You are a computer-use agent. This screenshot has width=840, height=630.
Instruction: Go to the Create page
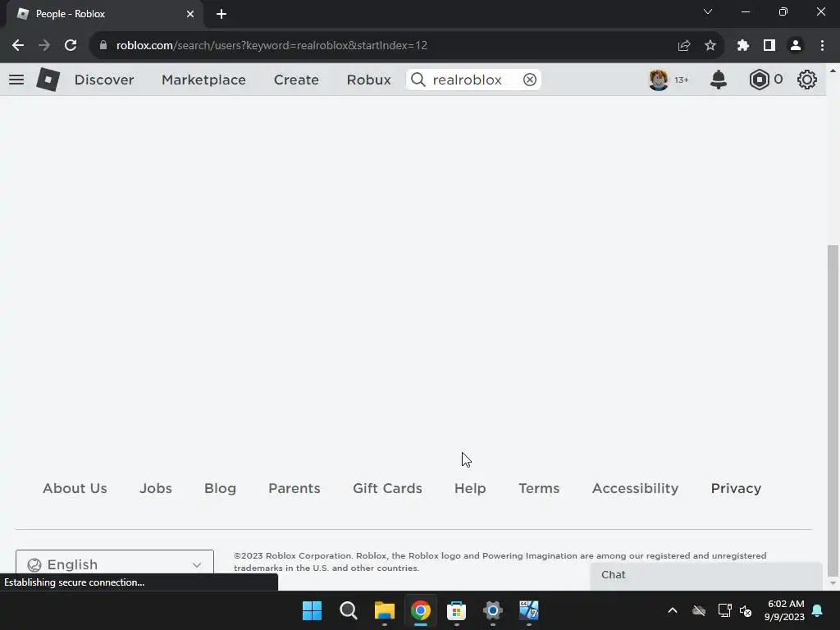tap(296, 80)
